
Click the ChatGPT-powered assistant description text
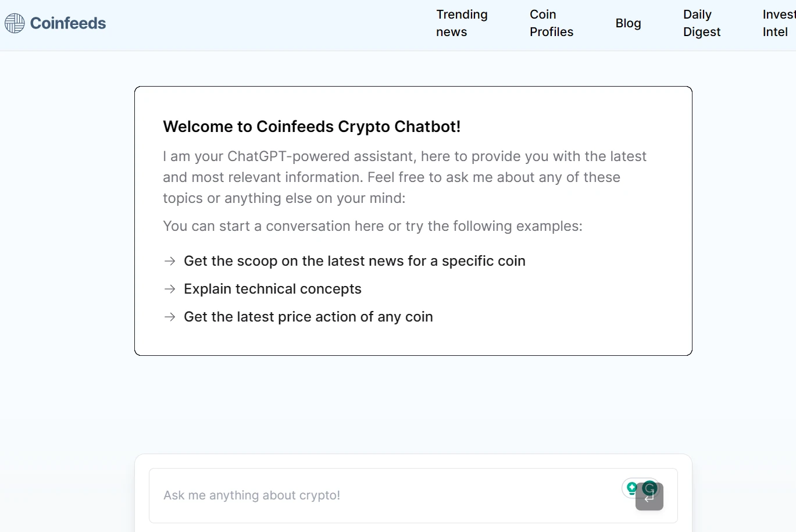coord(404,177)
